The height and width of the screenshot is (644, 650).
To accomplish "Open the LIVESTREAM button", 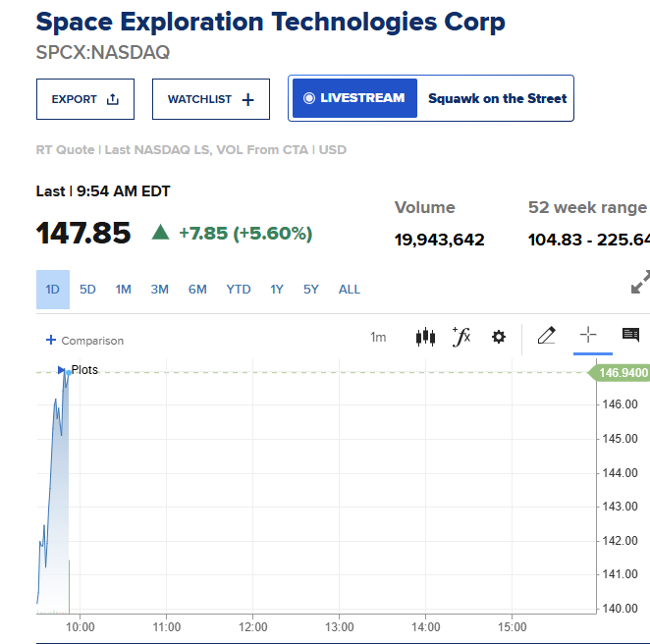I will pos(354,98).
